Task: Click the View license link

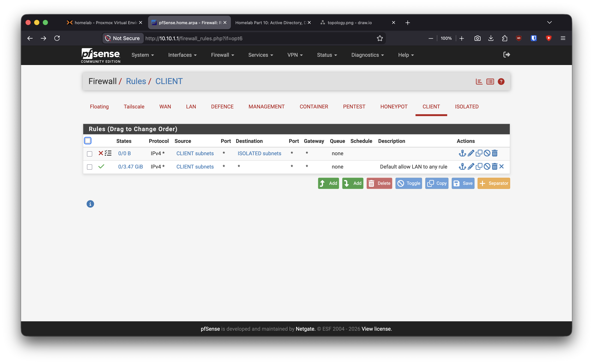Action: pos(377,329)
